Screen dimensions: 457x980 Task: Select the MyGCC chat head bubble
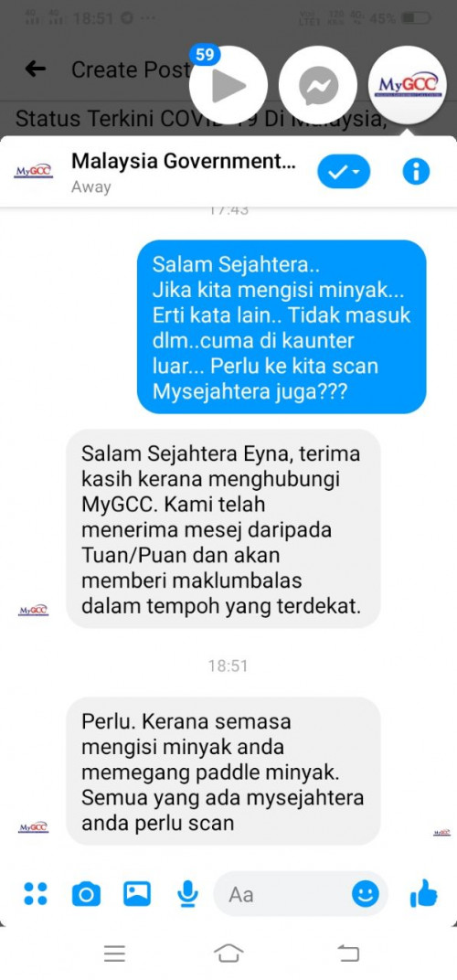coord(408,85)
